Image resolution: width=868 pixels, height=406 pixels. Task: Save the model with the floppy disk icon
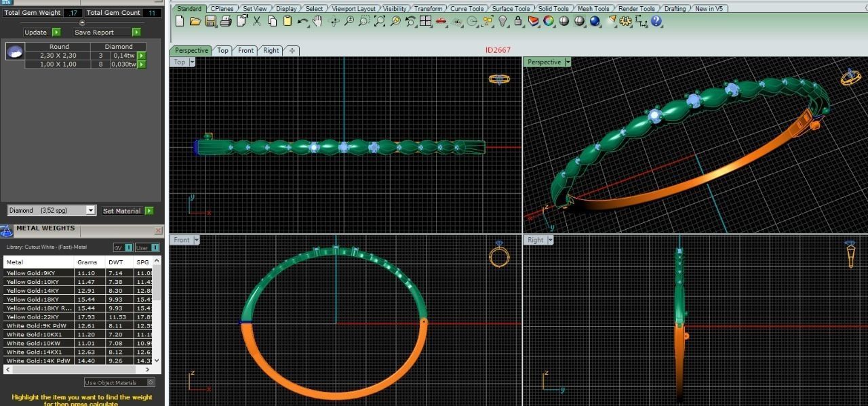tap(211, 21)
